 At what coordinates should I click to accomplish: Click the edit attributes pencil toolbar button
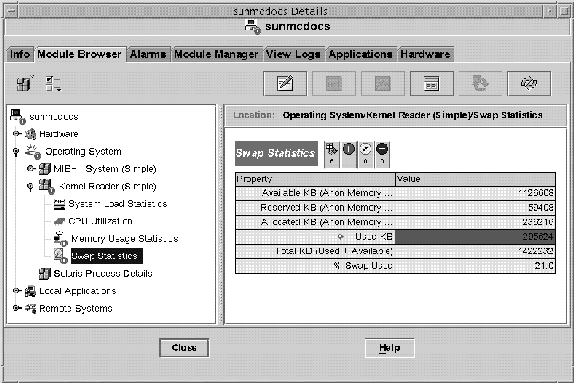click(285, 83)
